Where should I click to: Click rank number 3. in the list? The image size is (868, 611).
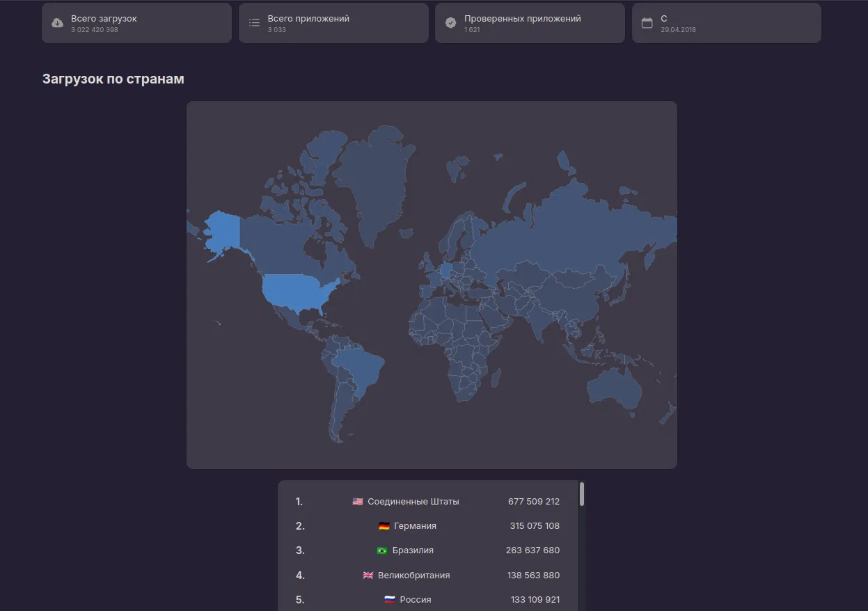[300, 550]
